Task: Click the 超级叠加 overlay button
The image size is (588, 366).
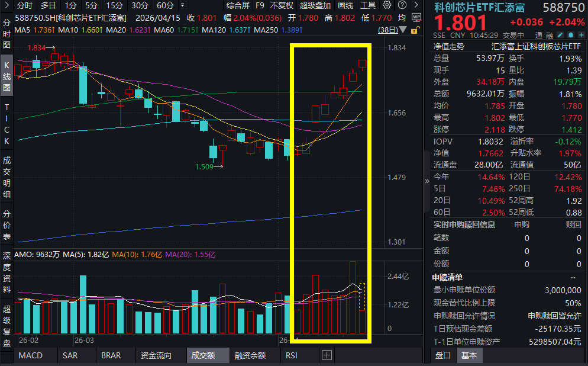Action: (315, 5)
